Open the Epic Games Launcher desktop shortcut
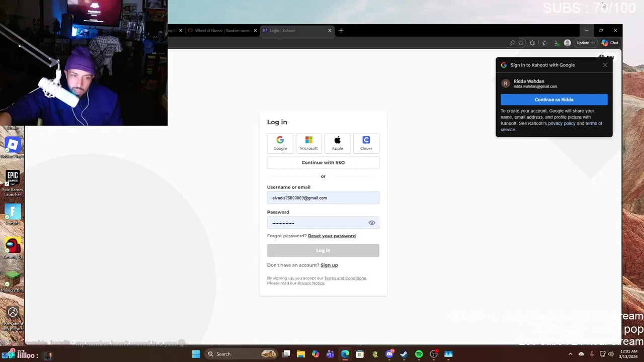This screenshot has height=362, width=644. point(13,184)
